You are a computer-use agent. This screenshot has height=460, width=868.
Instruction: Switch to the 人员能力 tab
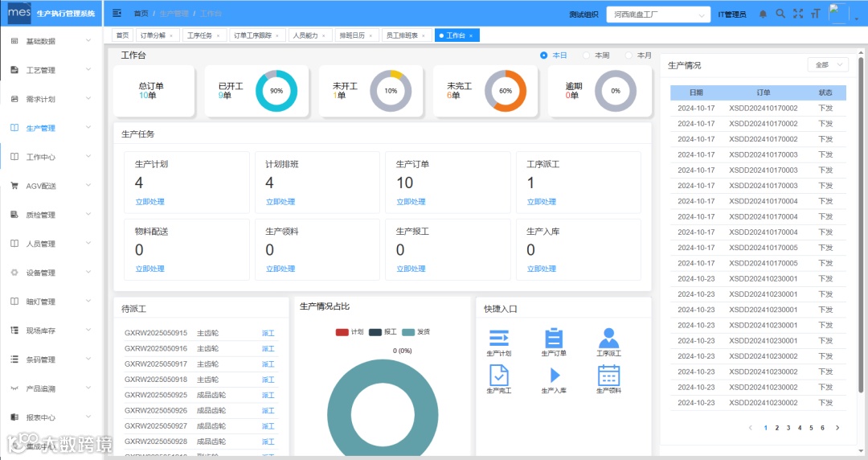[x=309, y=35]
